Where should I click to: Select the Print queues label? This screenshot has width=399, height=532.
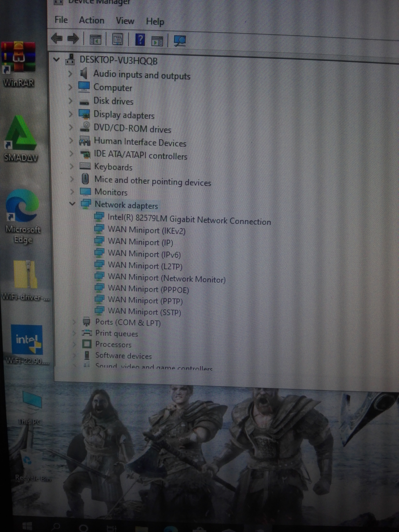[117, 334]
